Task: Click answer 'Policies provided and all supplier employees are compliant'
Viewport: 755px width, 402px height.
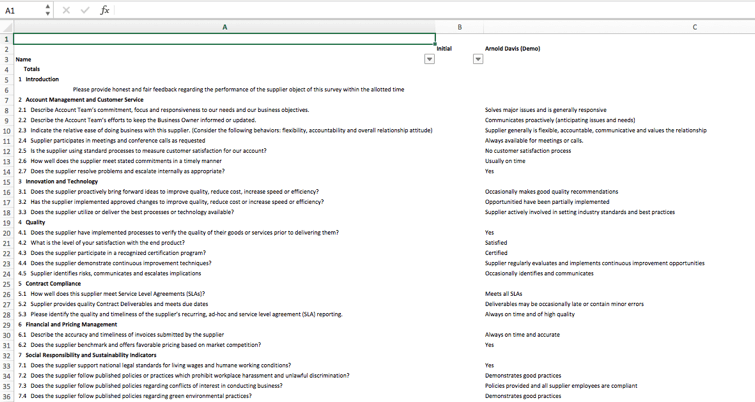Action: (x=561, y=386)
